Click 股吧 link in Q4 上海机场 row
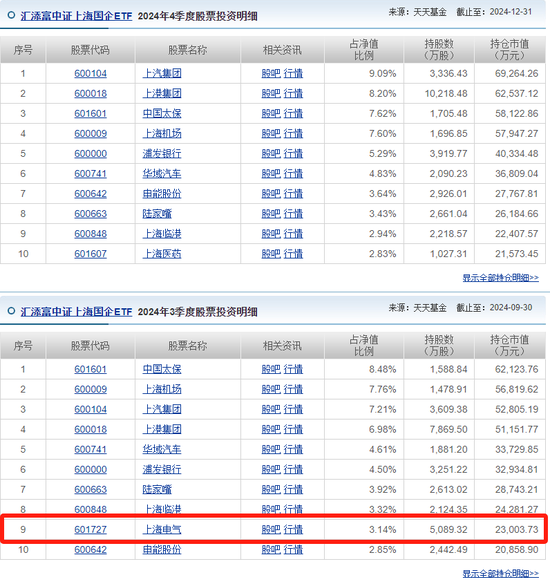This screenshot has height=584, width=550. tap(271, 134)
